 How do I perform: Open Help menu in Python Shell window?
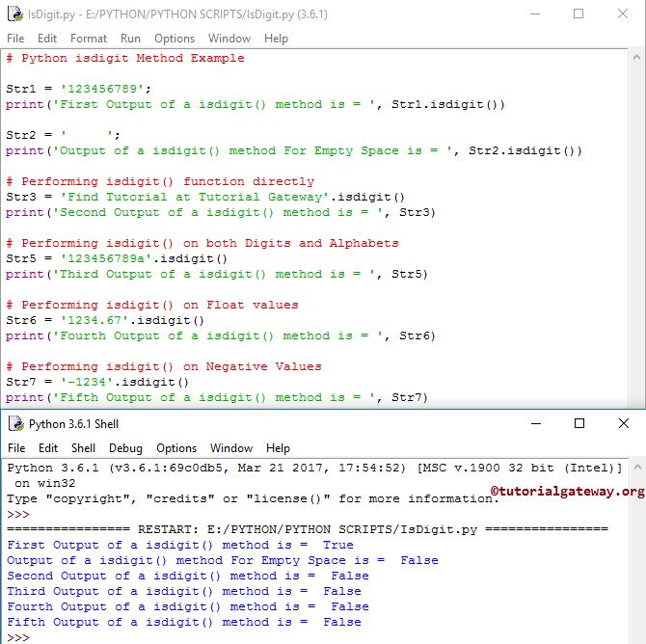coord(278,448)
